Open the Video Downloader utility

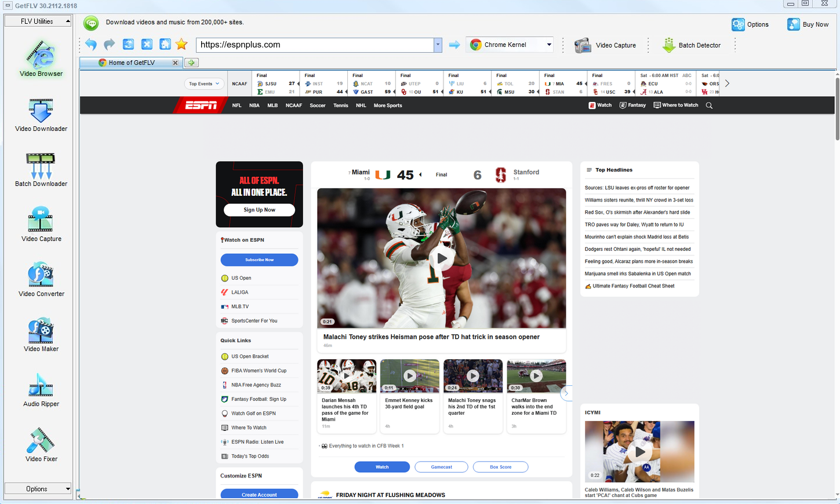[41, 115]
